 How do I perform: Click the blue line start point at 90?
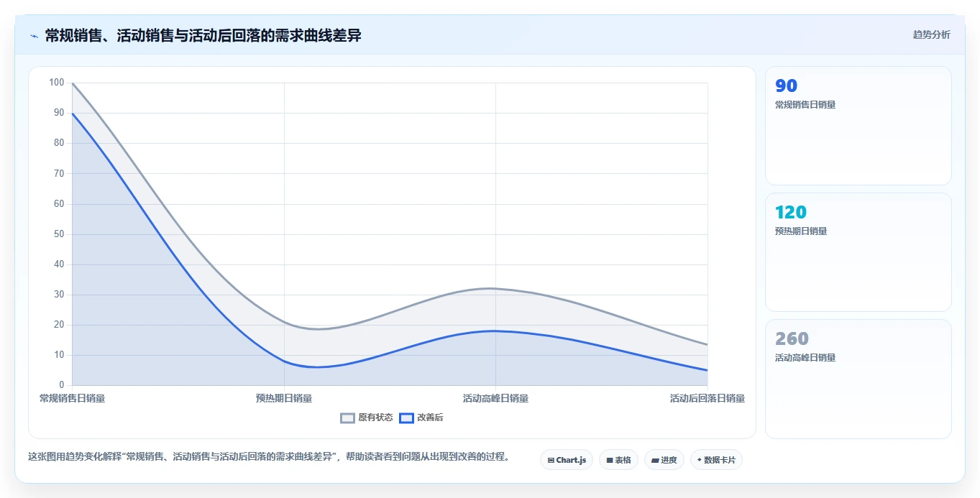tap(73, 114)
